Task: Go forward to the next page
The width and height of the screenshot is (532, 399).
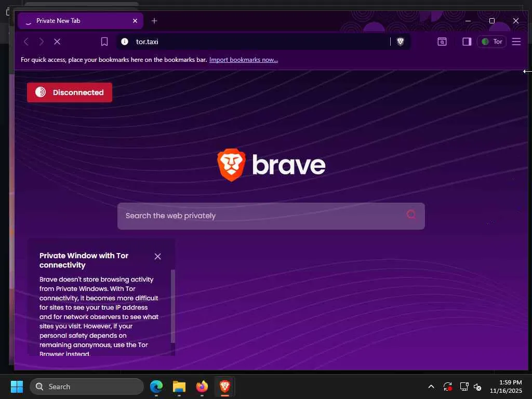Action: [x=42, y=42]
